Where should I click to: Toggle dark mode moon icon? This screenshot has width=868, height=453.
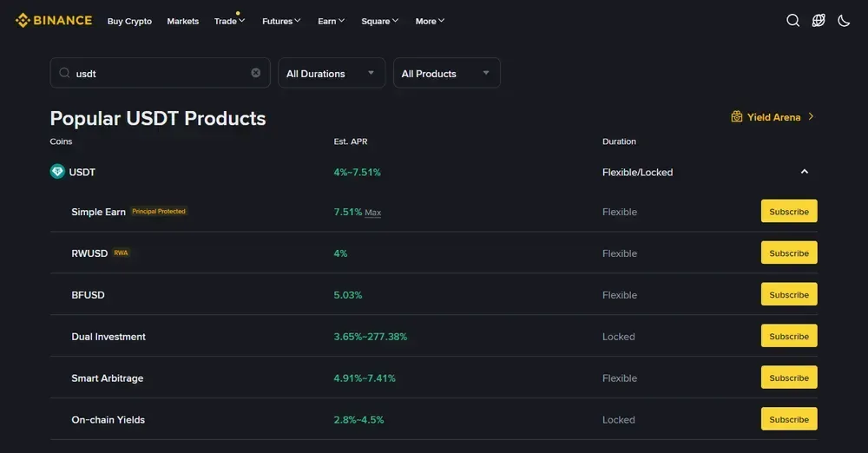(844, 21)
